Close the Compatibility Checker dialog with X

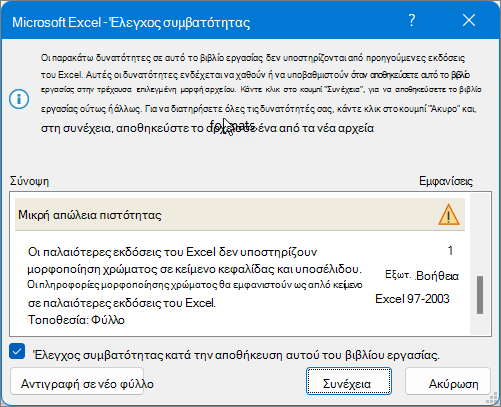[469, 21]
